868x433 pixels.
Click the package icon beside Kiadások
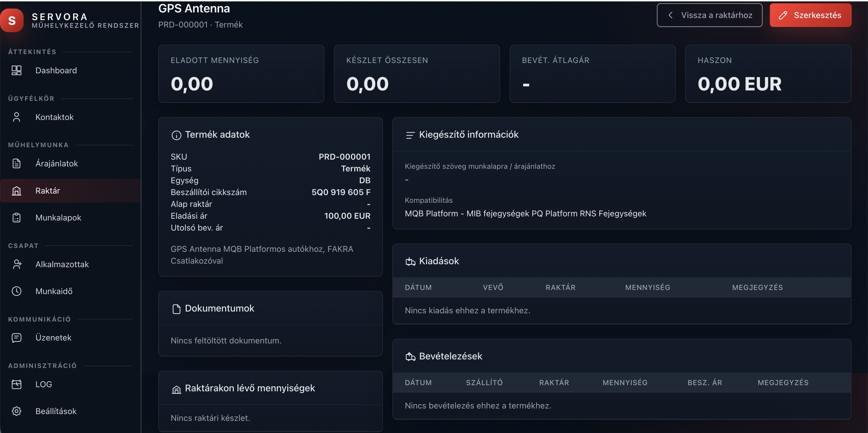(x=410, y=261)
